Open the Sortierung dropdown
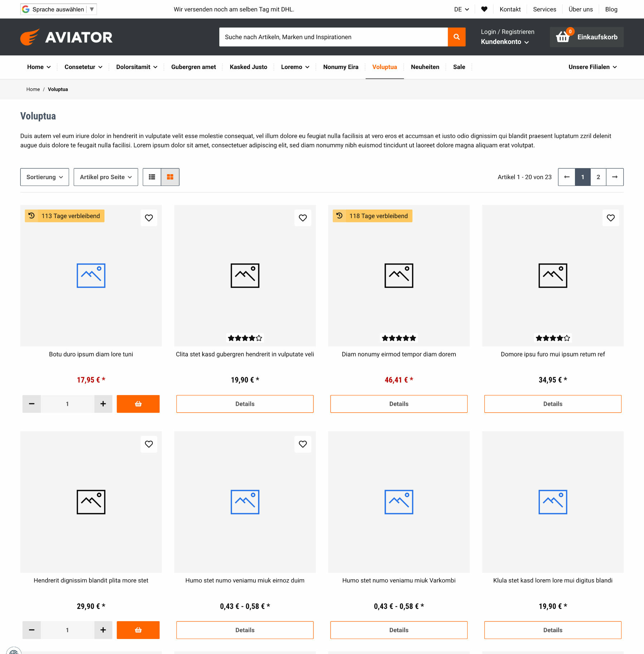Image resolution: width=644 pixels, height=654 pixels. pos(44,177)
